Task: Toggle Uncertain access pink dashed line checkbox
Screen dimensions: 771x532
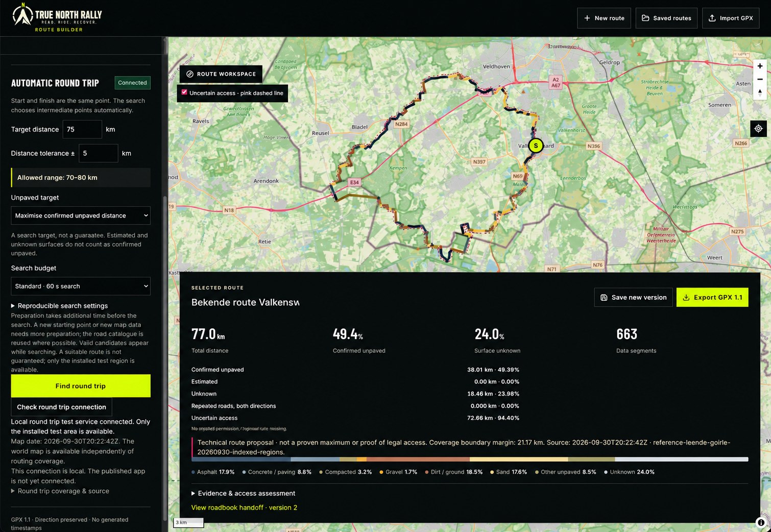Action: coord(184,92)
